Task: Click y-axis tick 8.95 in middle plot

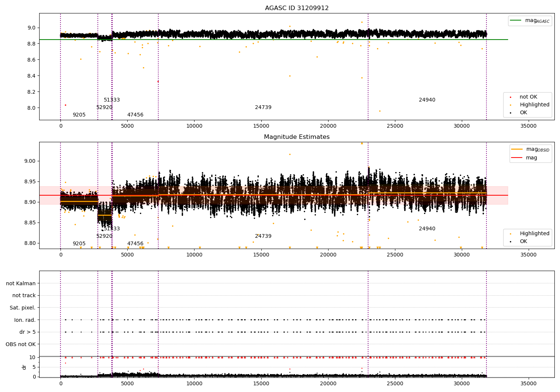Action: 30,181
